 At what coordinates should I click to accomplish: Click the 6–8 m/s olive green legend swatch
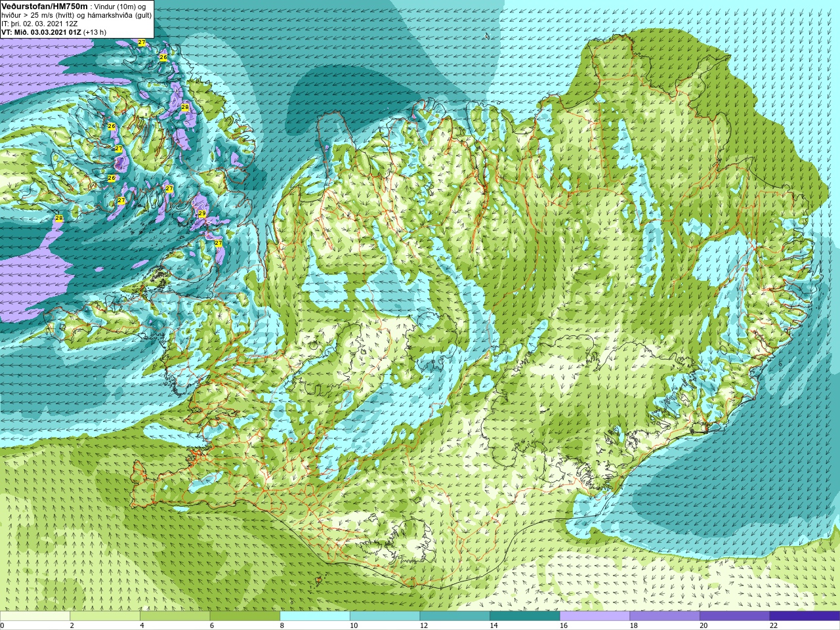click(x=245, y=616)
